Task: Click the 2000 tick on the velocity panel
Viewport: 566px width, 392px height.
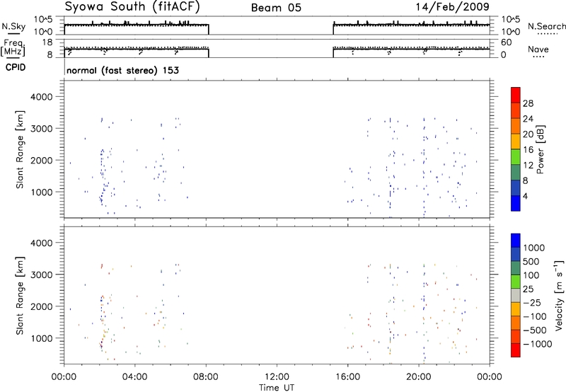Action: pyautogui.click(x=42, y=306)
